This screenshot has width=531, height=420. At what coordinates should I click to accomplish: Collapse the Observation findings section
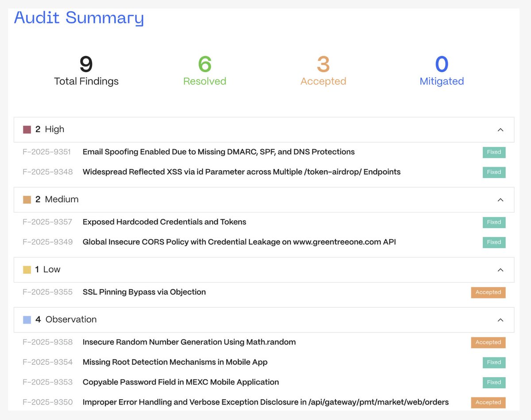pyautogui.click(x=500, y=320)
